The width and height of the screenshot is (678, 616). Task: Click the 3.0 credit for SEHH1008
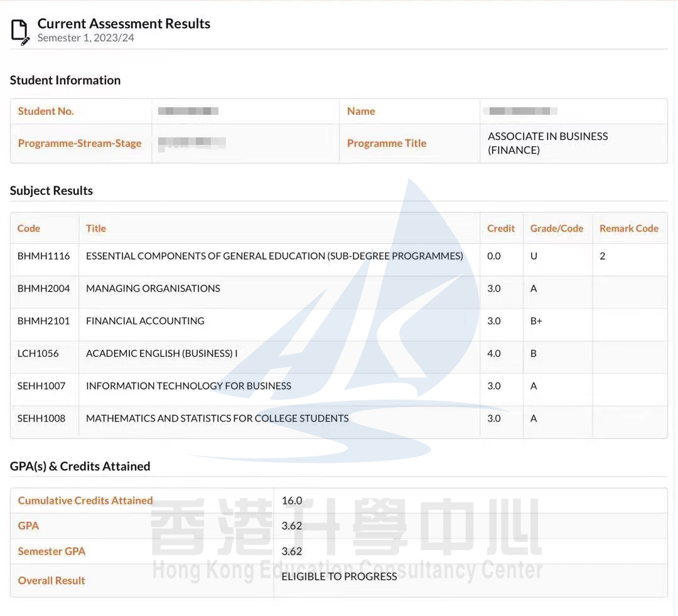494,418
